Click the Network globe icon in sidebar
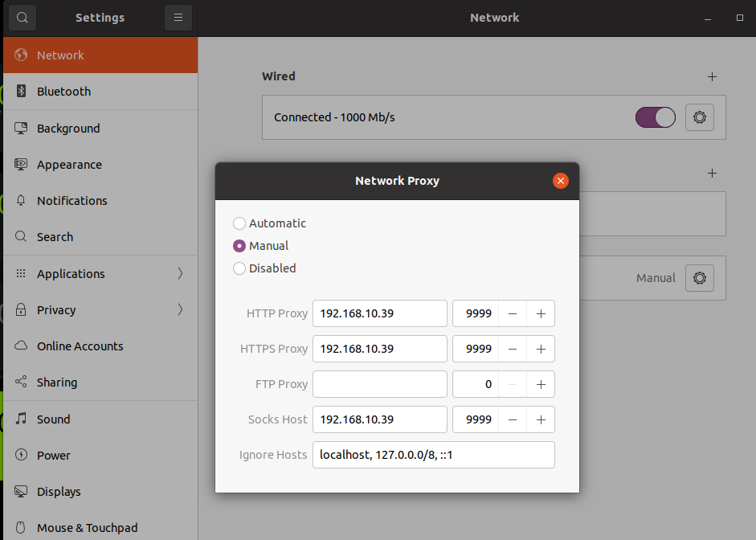Image resolution: width=756 pixels, height=540 pixels. click(x=21, y=55)
